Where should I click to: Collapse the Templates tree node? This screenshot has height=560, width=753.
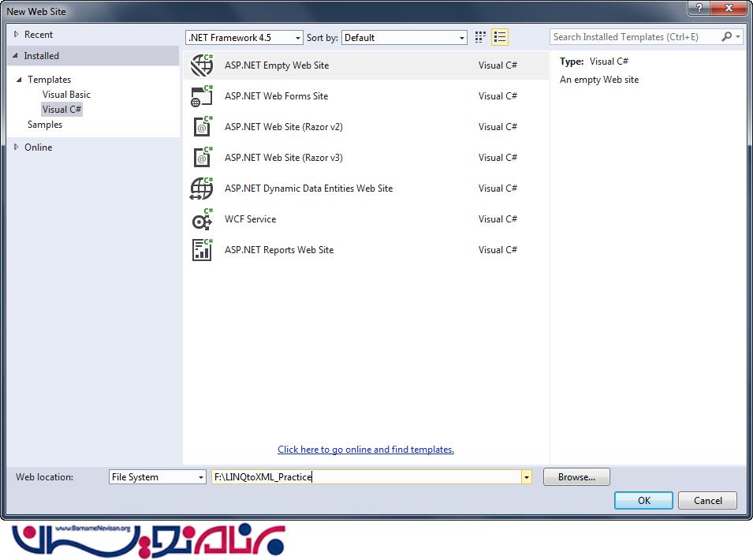19,79
